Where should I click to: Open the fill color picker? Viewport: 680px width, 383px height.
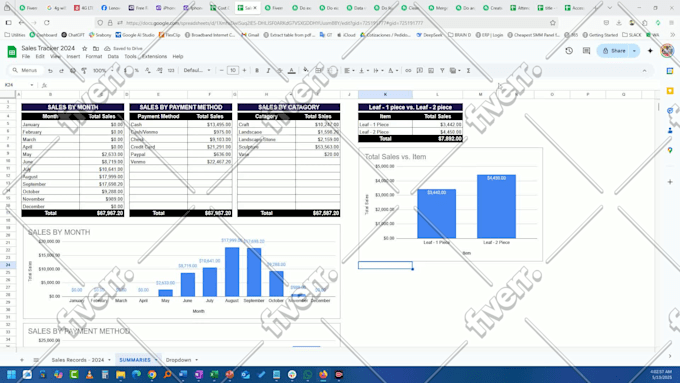(306, 70)
